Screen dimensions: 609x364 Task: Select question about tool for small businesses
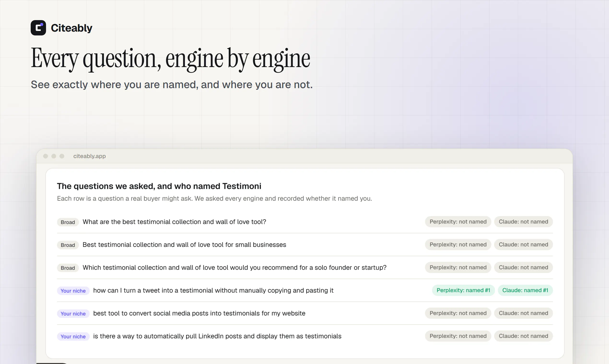(184, 245)
